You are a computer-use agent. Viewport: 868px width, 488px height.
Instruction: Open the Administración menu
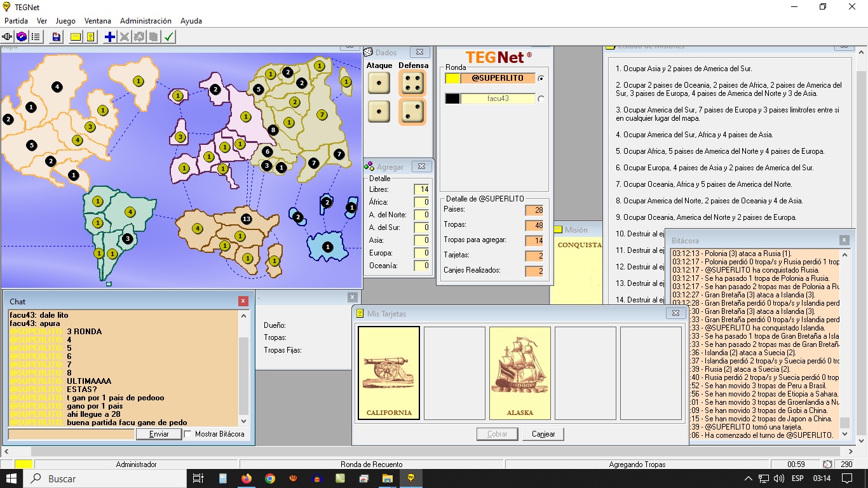coord(146,21)
